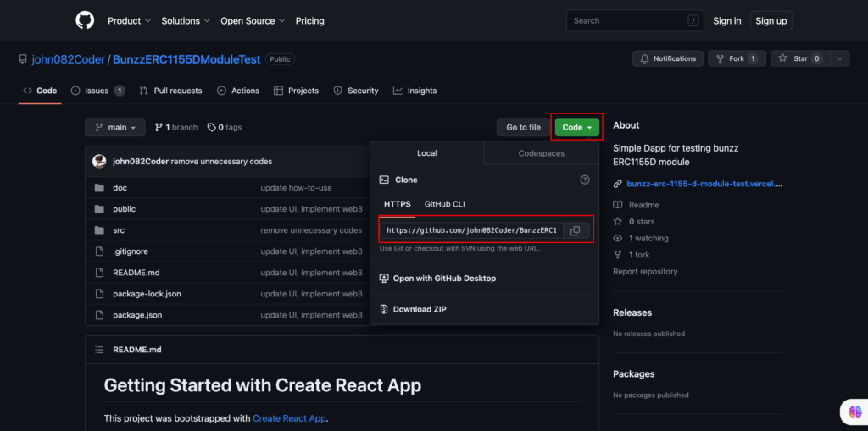Screen dimensions: 868x431
Task: Open the main branch selector
Action: click(x=115, y=127)
